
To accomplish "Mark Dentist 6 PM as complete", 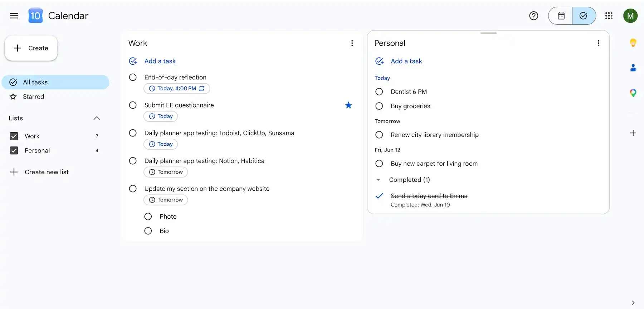I will (379, 92).
